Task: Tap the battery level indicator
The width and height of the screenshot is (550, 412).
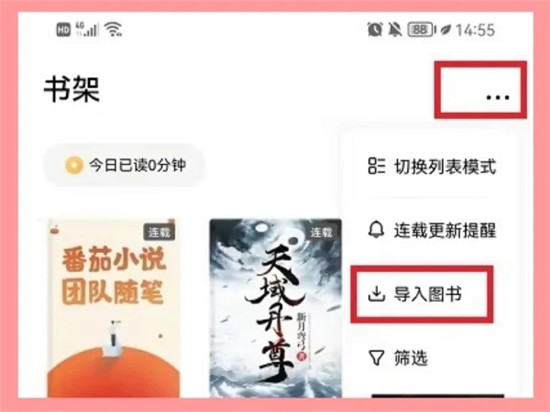Action: [422, 29]
